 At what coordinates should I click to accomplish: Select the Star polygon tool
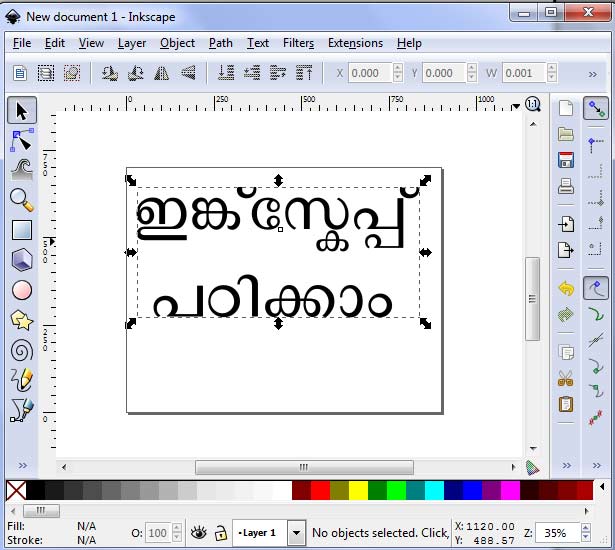(x=22, y=320)
